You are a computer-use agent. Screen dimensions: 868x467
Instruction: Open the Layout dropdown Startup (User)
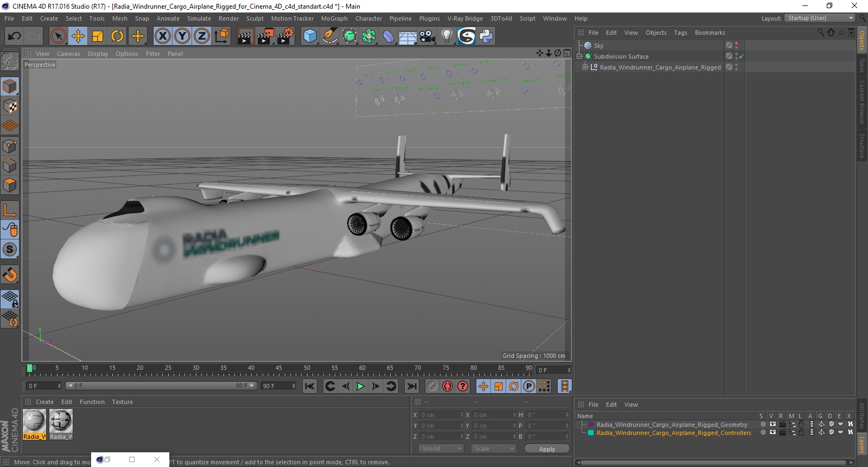click(820, 18)
